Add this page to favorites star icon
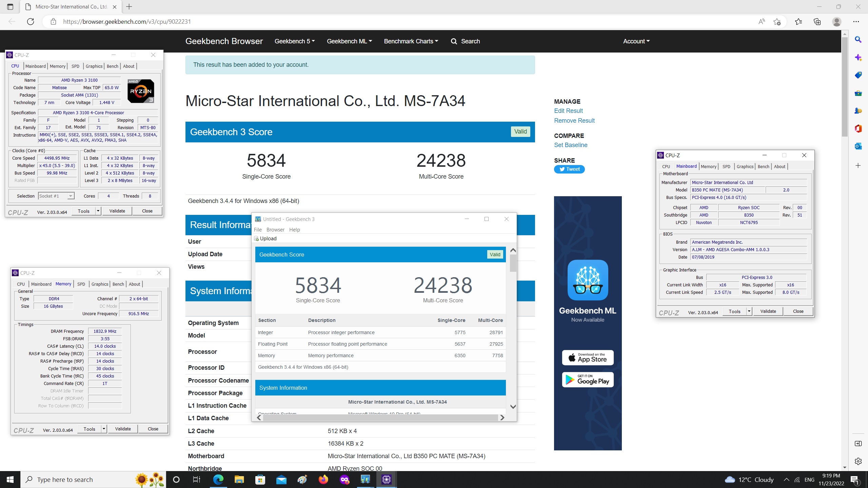Image resolution: width=868 pixels, height=488 pixels. tap(777, 22)
